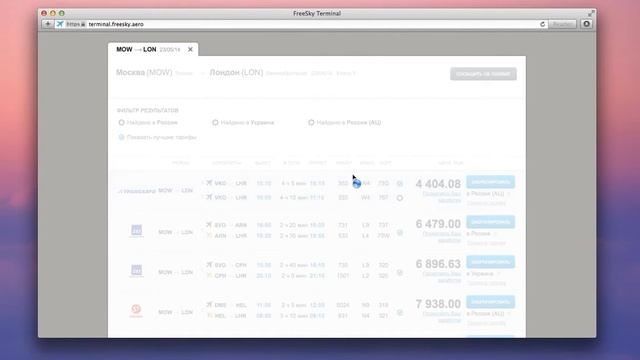The height and width of the screenshot is (360, 640).
Task: Open 'Показать' link under 4 404.08 price
Action: (441, 197)
